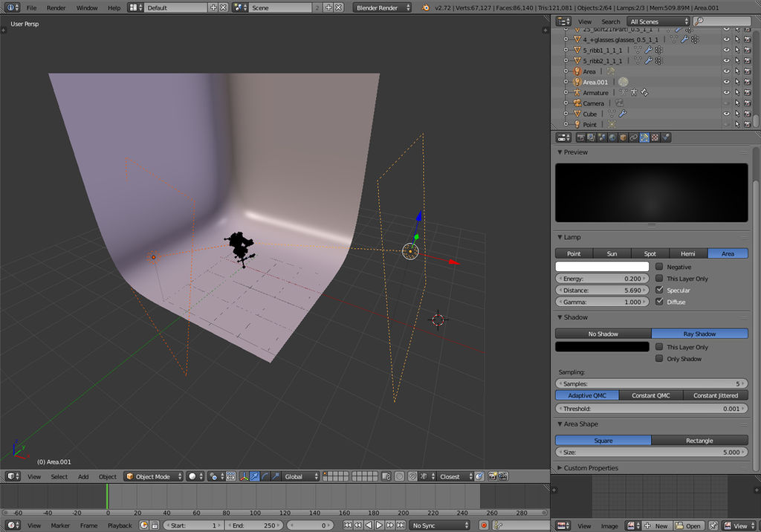Select the No Shadow option

(x=603, y=334)
